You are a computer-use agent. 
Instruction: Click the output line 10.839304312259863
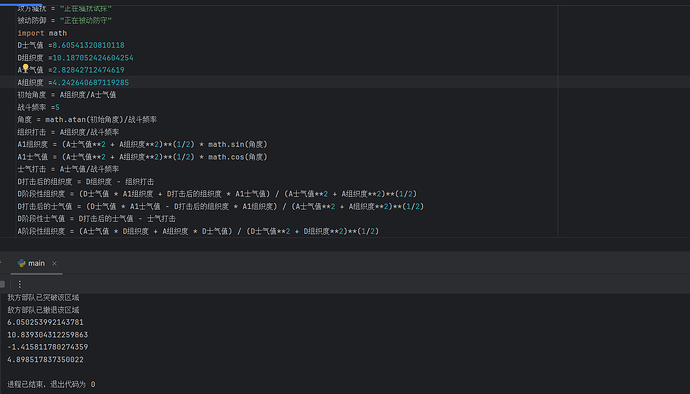48,335
